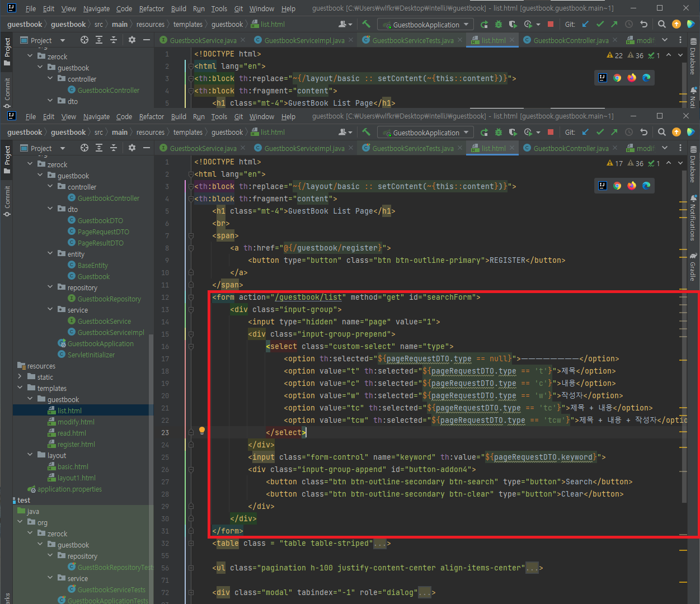
Task: Expand the static folder in front window tree
Action: pos(20,377)
